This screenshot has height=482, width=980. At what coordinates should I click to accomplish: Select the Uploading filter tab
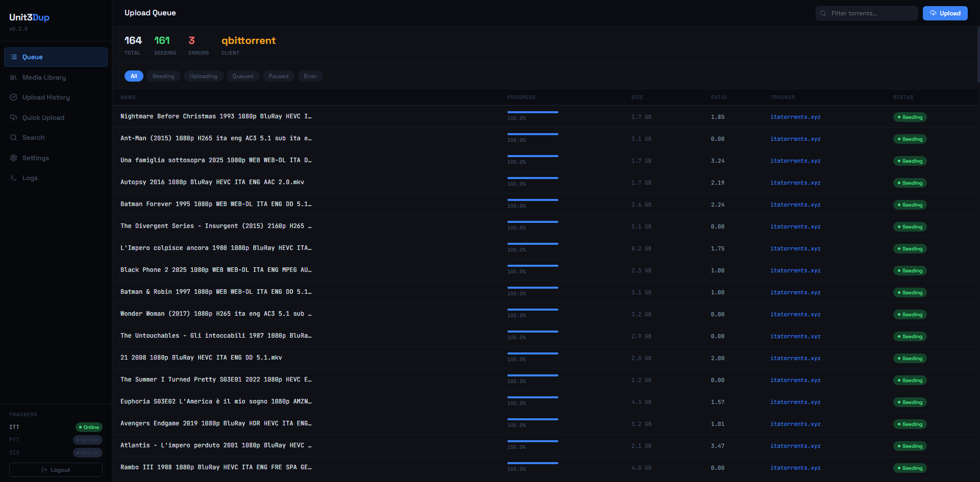coord(203,75)
